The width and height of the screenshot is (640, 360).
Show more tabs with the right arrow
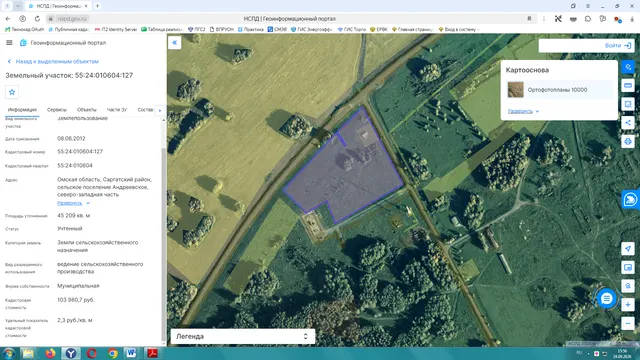coord(160,110)
